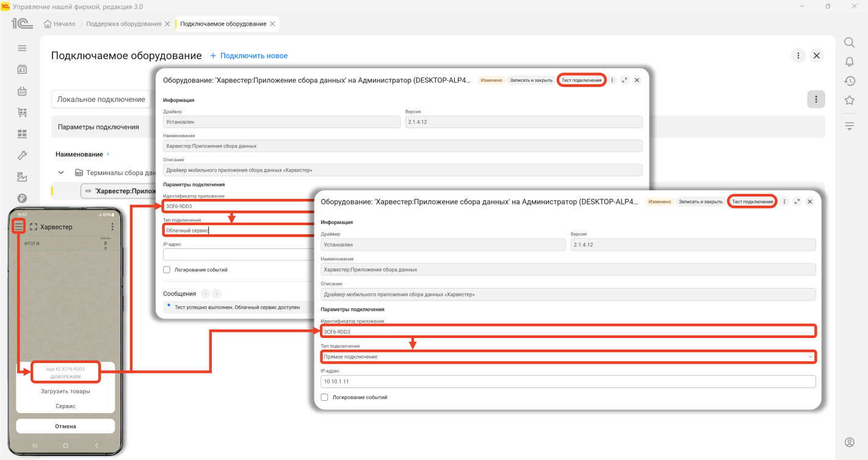Open the wrench sidebar icon
This screenshot has width=868, height=460.
click(22, 155)
